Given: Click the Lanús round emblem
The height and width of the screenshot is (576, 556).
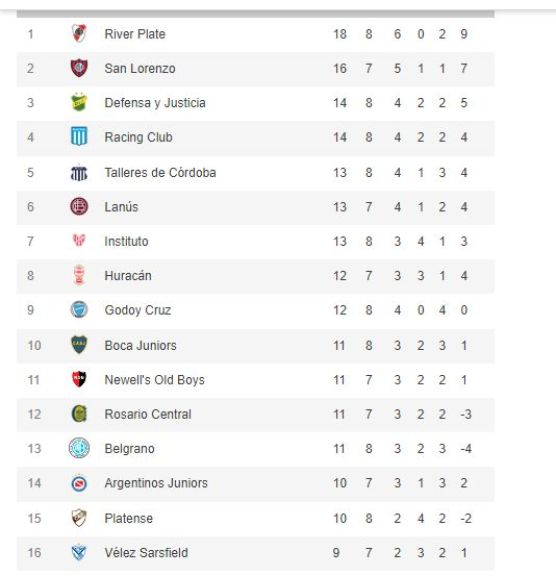Looking at the screenshot, I should (x=79, y=206).
